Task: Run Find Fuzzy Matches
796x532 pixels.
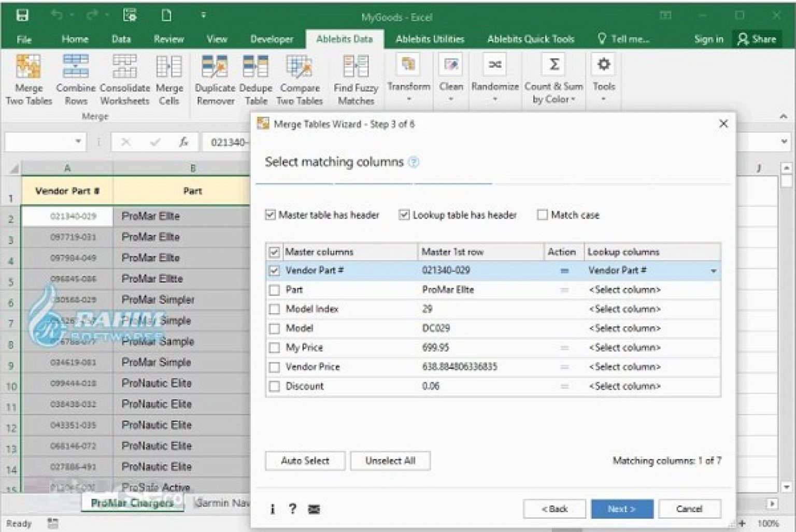Action: pos(355,78)
